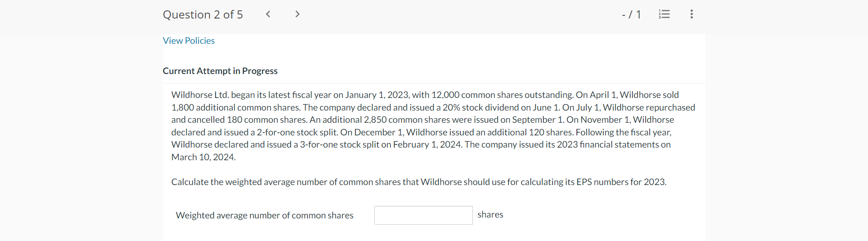The image size is (868, 241).
Task: Click the "- / 1" score indicator
Action: (x=631, y=15)
